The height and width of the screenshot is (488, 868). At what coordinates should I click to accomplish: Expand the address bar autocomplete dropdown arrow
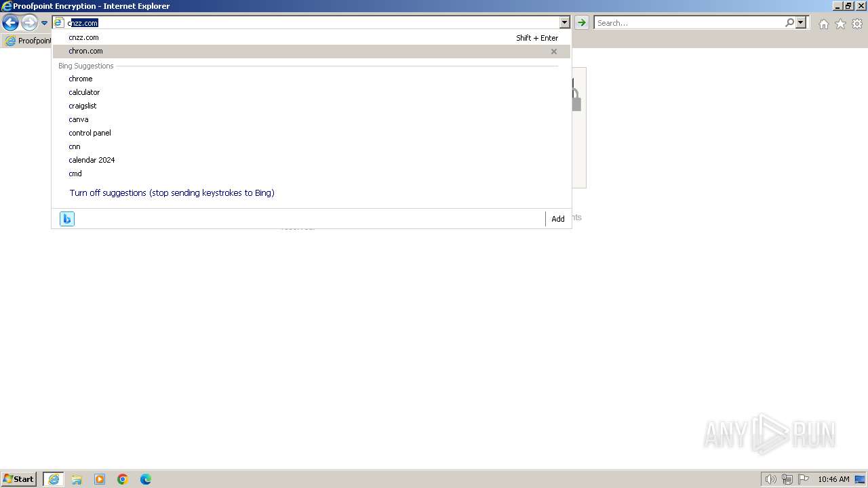tap(565, 23)
